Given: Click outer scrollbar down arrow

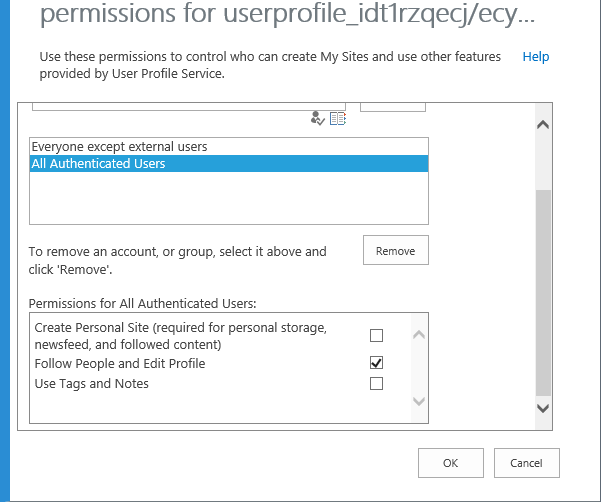Looking at the screenshot, I should [543, 408].
